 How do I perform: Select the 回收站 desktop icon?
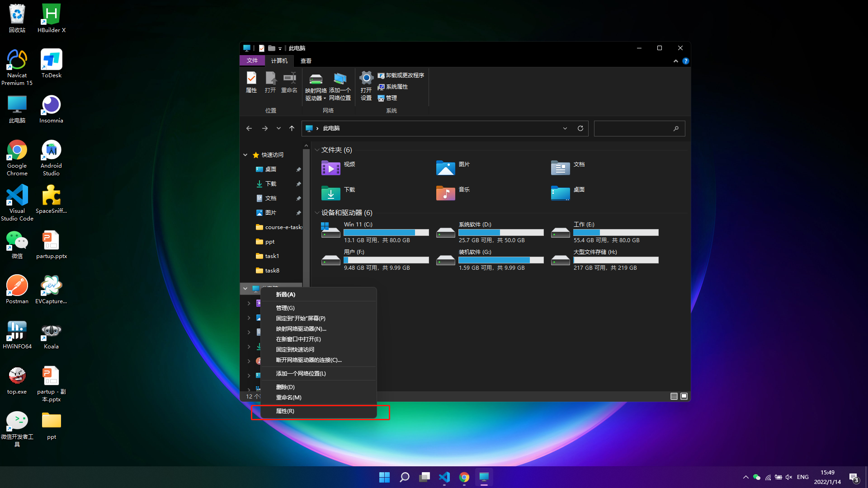coord(17,19)
